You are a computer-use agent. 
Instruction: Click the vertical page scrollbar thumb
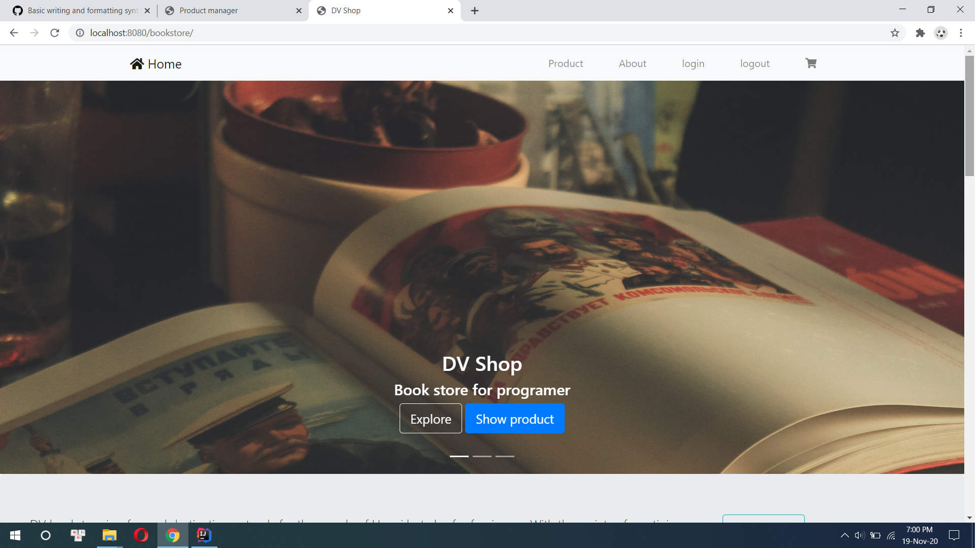coord(969,117)
